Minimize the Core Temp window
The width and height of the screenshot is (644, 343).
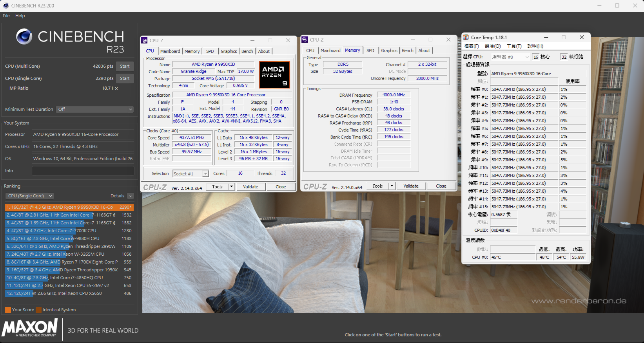pyautogui.click(x=546, y=37)
